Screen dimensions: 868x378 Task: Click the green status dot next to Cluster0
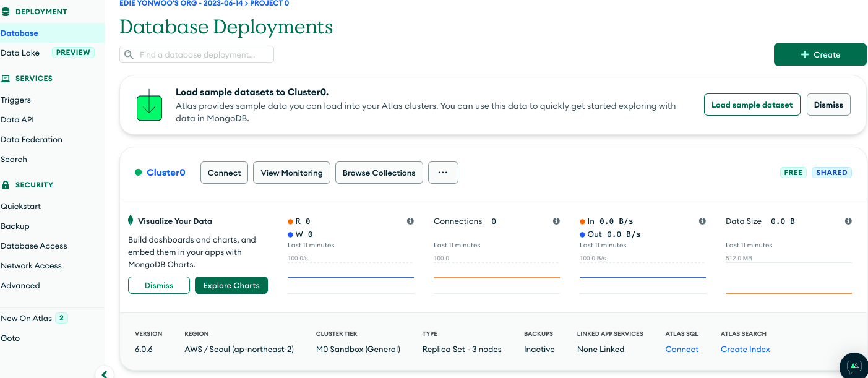[x=139, y=173]
